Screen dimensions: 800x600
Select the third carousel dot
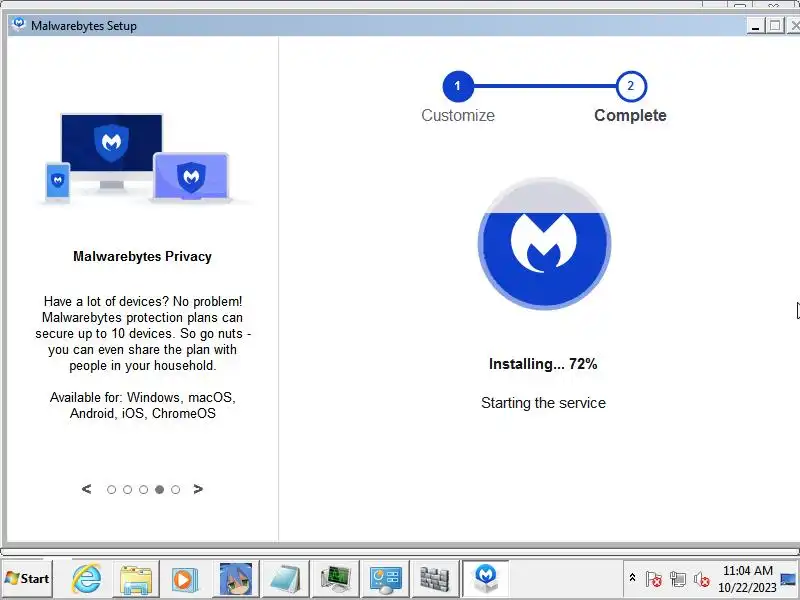[143, 490]
